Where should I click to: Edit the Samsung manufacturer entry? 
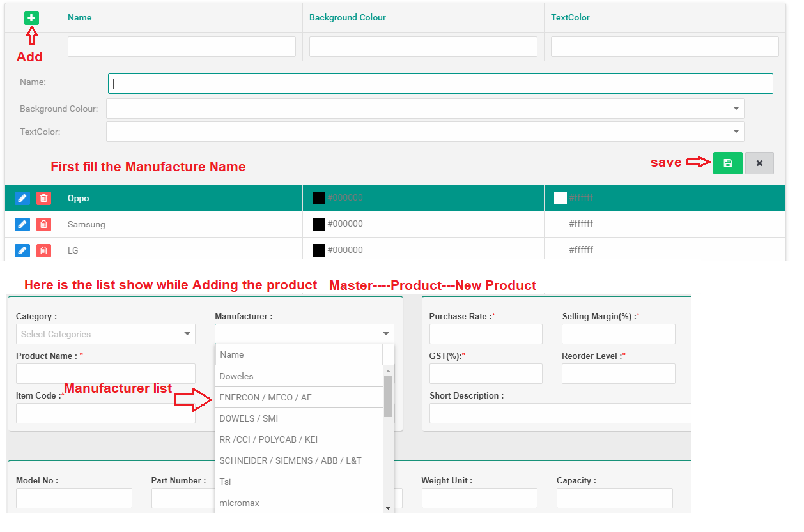click(22, 224)
